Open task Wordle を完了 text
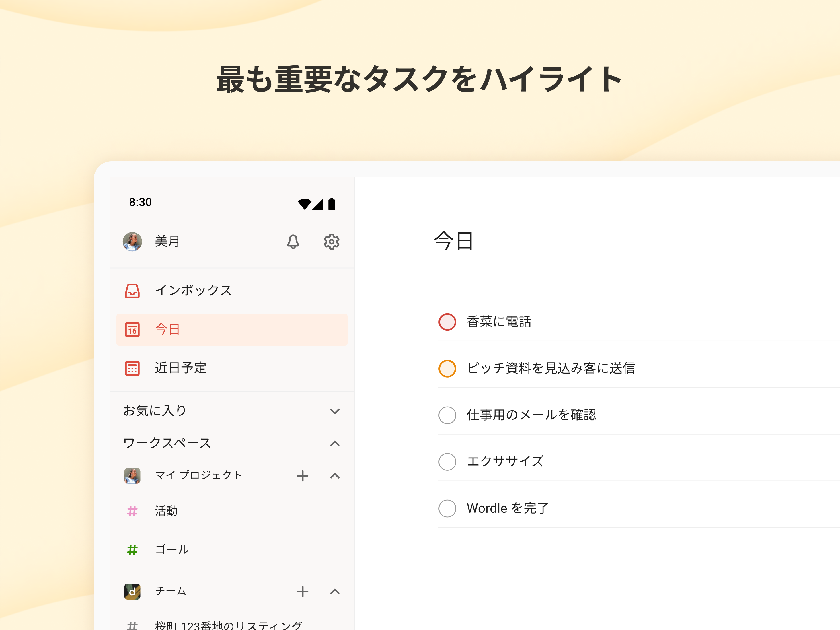 tap(508, 508)
